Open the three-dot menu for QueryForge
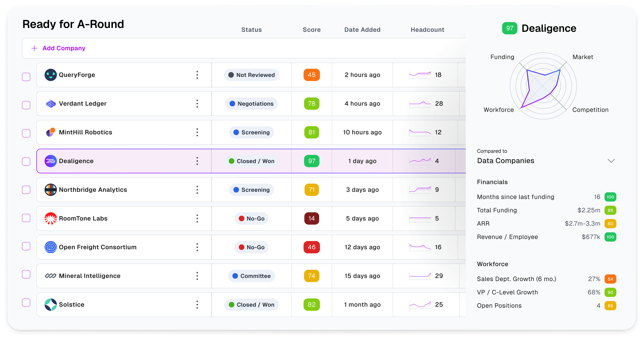 197,75
